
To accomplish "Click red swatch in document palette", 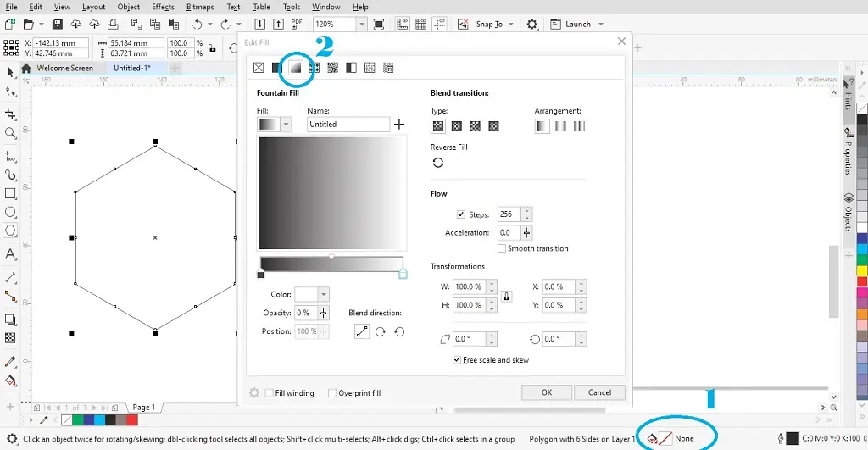I will click(131, 420).
